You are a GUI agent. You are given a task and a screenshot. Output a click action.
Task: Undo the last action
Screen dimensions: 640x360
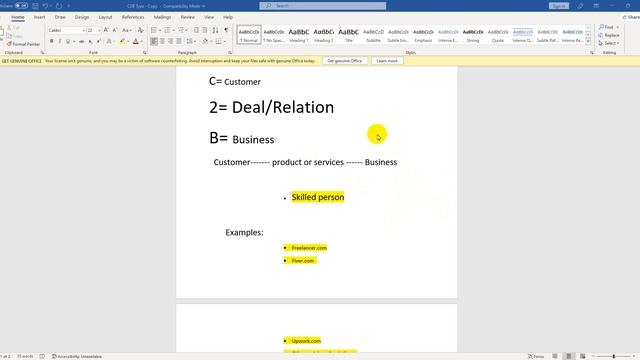[45, 6]
